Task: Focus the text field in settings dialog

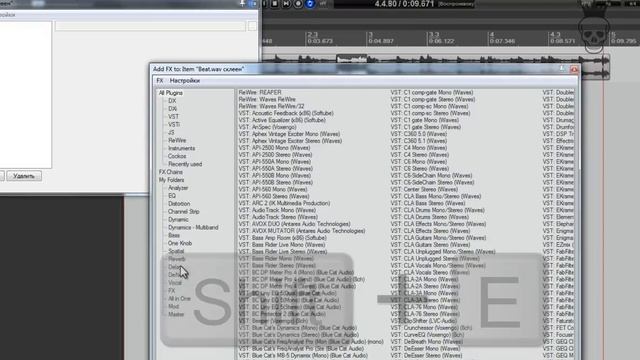Action: coord(150,26)
